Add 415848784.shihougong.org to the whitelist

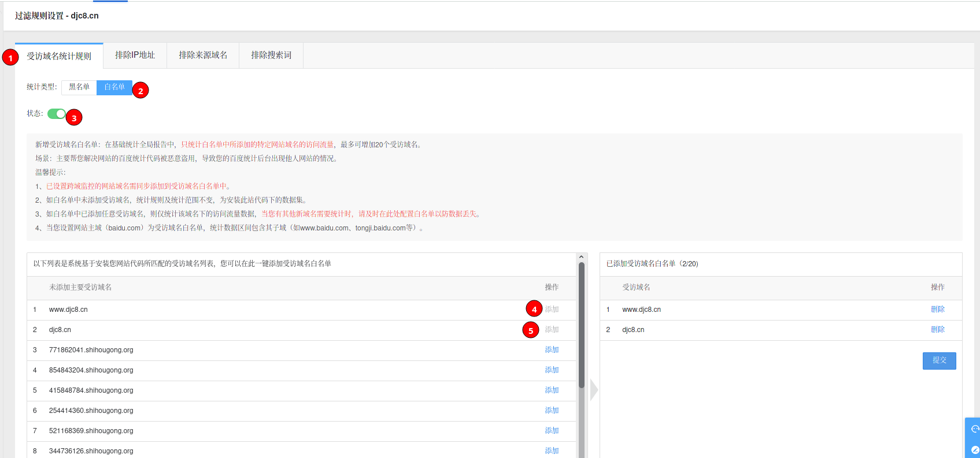[552, 390]
